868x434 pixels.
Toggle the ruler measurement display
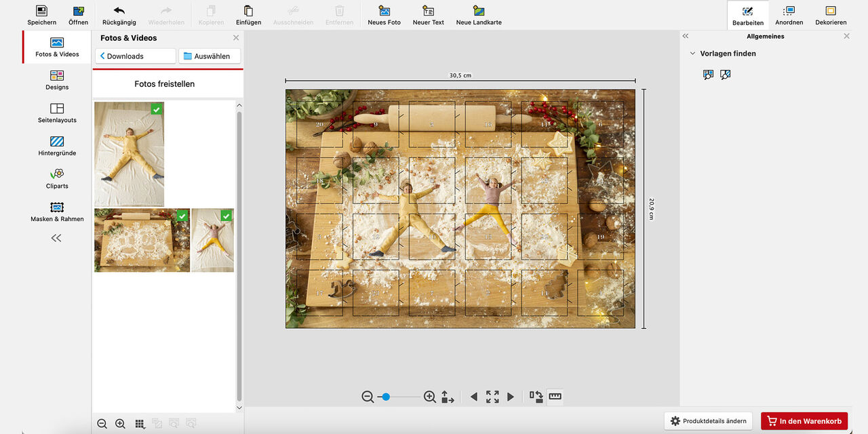pos(555,397)
